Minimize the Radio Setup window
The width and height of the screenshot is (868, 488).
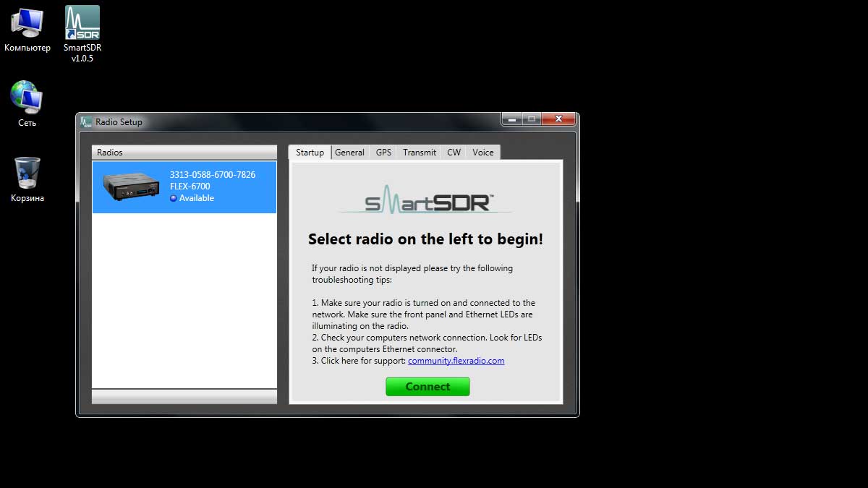(x=513, y=119)
